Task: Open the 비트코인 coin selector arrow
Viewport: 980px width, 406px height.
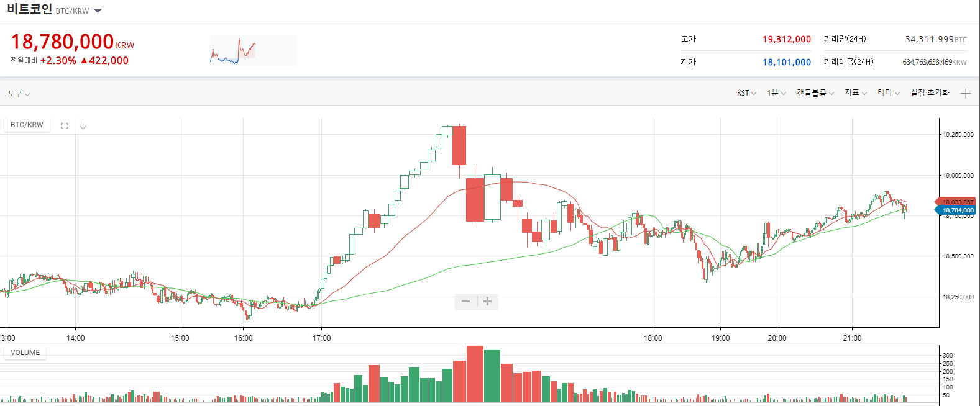Action: (x=97, y=10)
